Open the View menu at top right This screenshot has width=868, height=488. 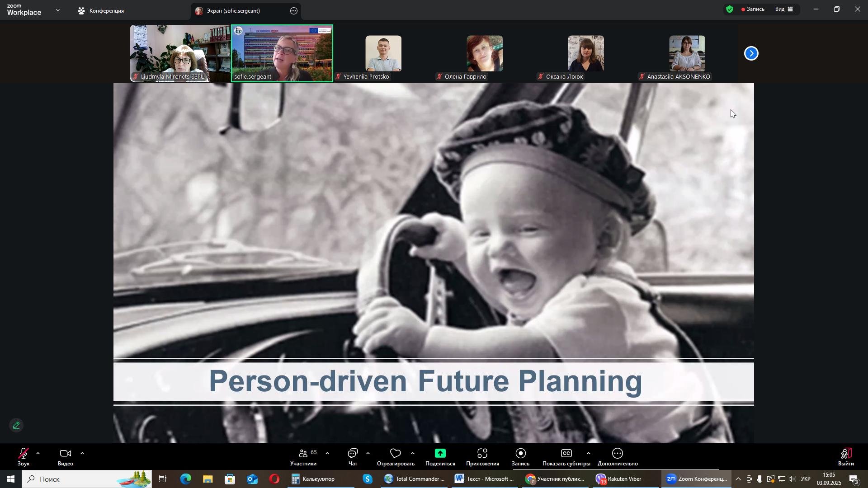[784, 9]
